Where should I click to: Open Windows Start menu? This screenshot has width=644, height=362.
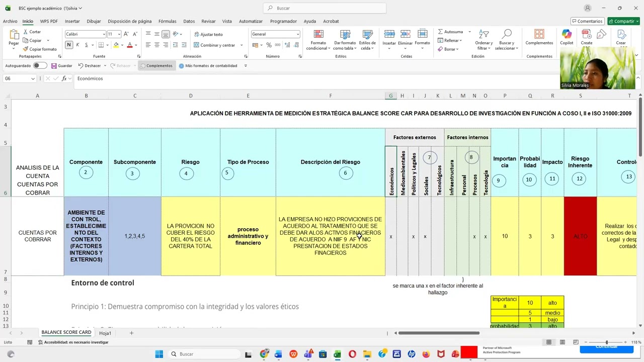tap(159, 354)
